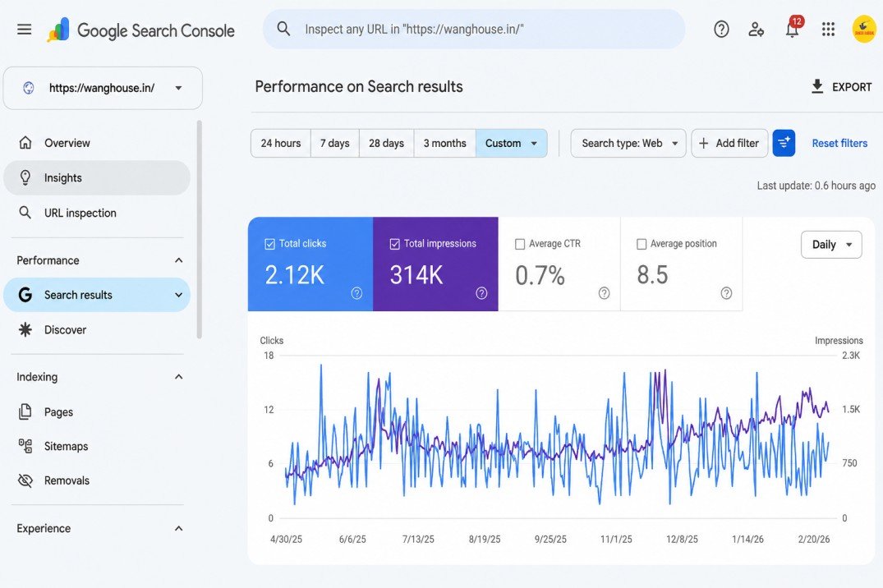This screenshot has width=883, height=588.
Task: Open the hamburger main menu
Action: [x=24, y=30]
